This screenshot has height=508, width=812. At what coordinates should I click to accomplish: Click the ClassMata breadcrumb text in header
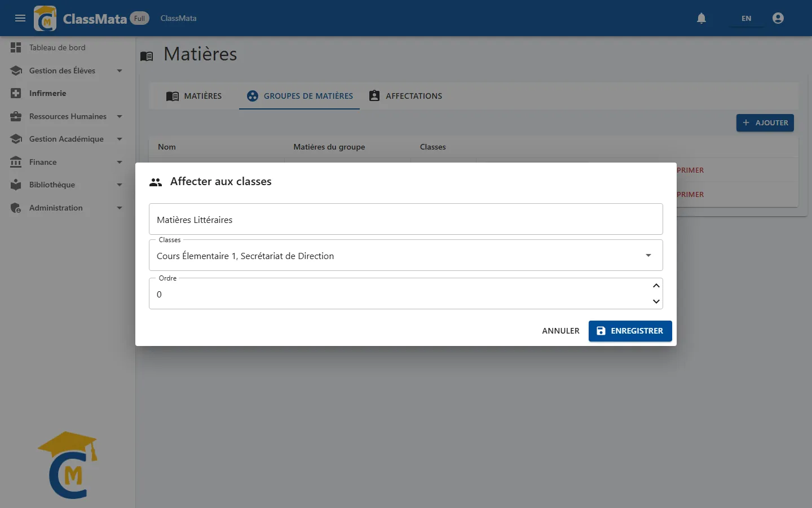point(179,18)
